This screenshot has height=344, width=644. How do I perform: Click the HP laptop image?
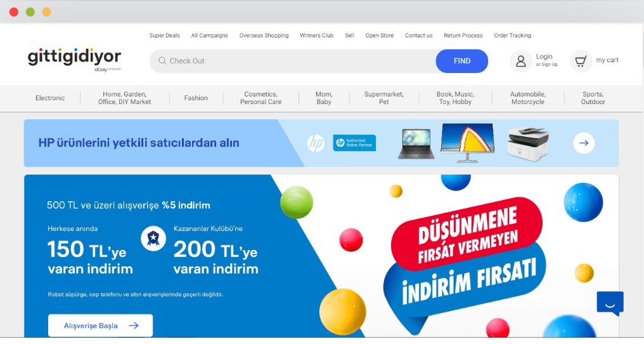[x=416, y=143]
